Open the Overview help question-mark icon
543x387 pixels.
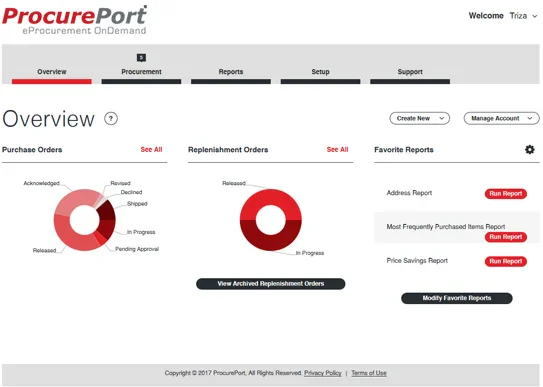111,119
